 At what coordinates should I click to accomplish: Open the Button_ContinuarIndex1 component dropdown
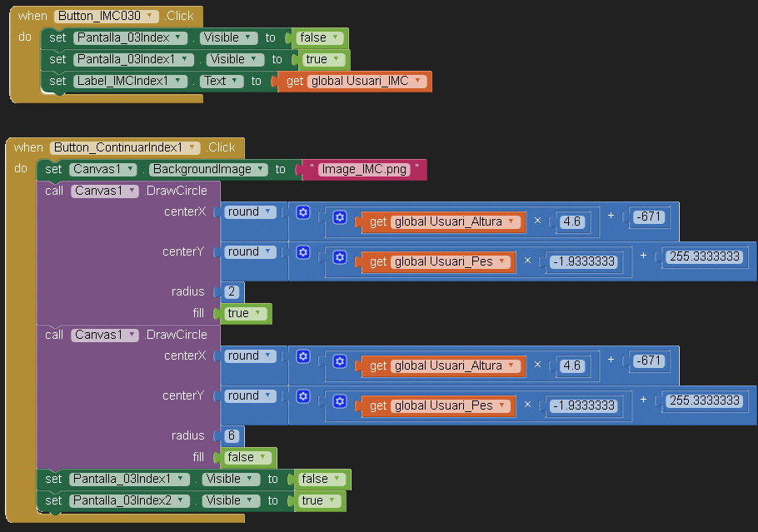126,147
